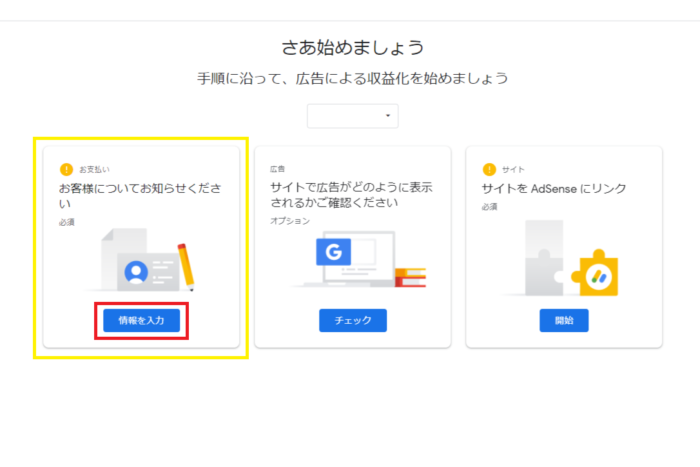This screenshot has height=467, width=700.
Task: Click the 開始 button
Action: click(x=564, y=320)
